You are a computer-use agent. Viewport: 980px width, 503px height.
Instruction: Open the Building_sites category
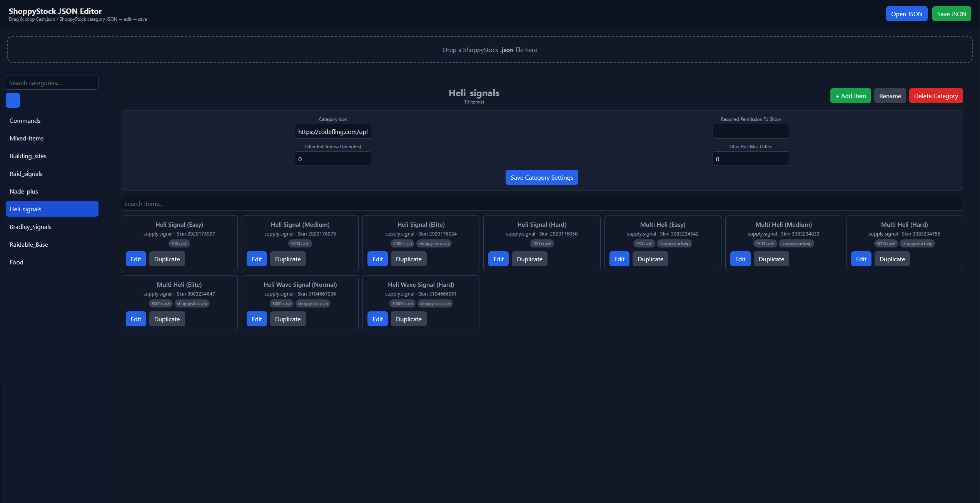pos(52,156)
